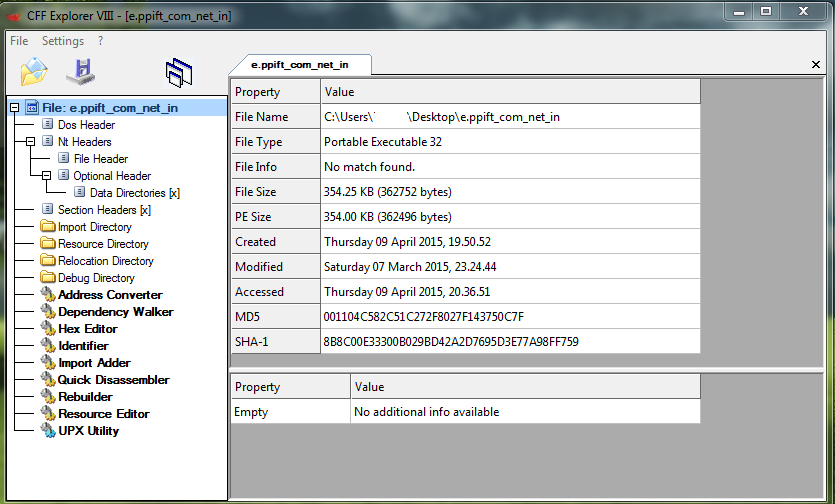Open the ? help menu
The width and height of the screenshot is (835, 504).
pos(101,41)
